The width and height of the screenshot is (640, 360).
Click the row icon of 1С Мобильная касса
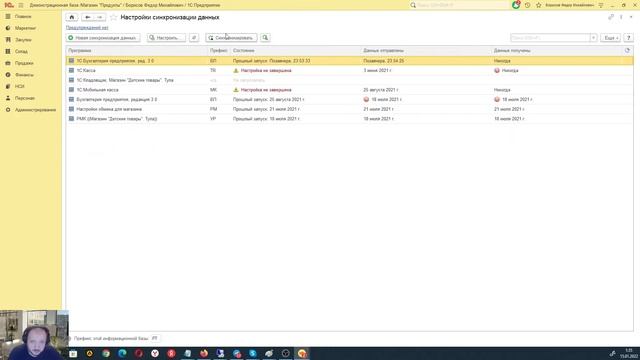71,89
